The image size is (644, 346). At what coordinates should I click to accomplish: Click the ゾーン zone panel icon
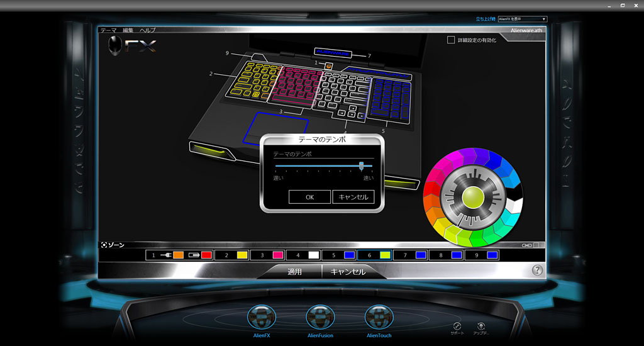104,245
